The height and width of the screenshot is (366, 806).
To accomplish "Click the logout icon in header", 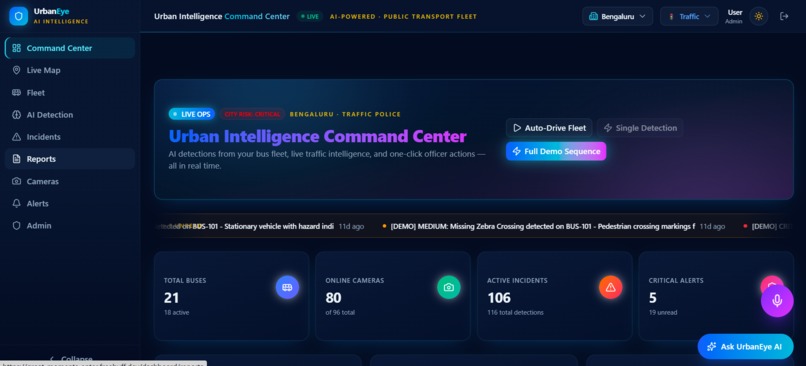I will (784, 16).
